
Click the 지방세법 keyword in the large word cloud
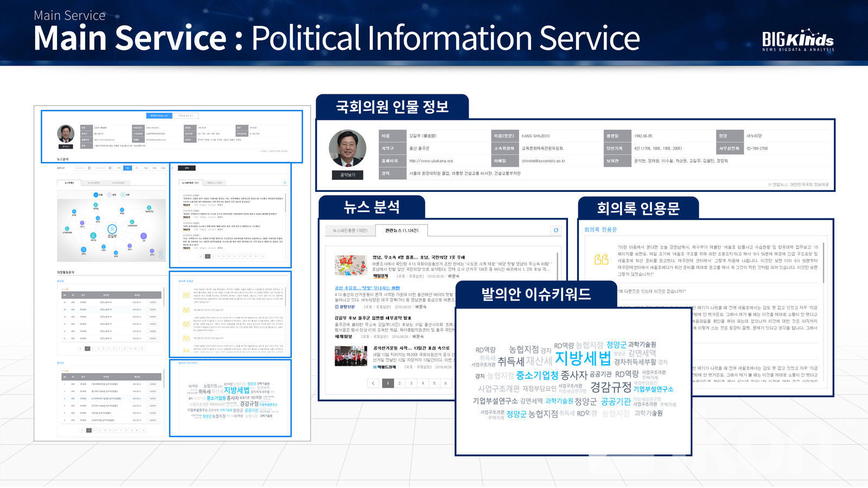(583, 358)
